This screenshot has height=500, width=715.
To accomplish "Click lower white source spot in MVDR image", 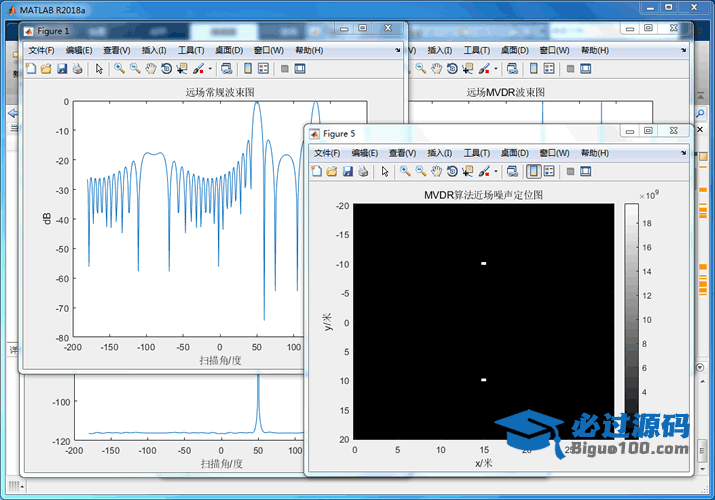I will pos(483,380).
